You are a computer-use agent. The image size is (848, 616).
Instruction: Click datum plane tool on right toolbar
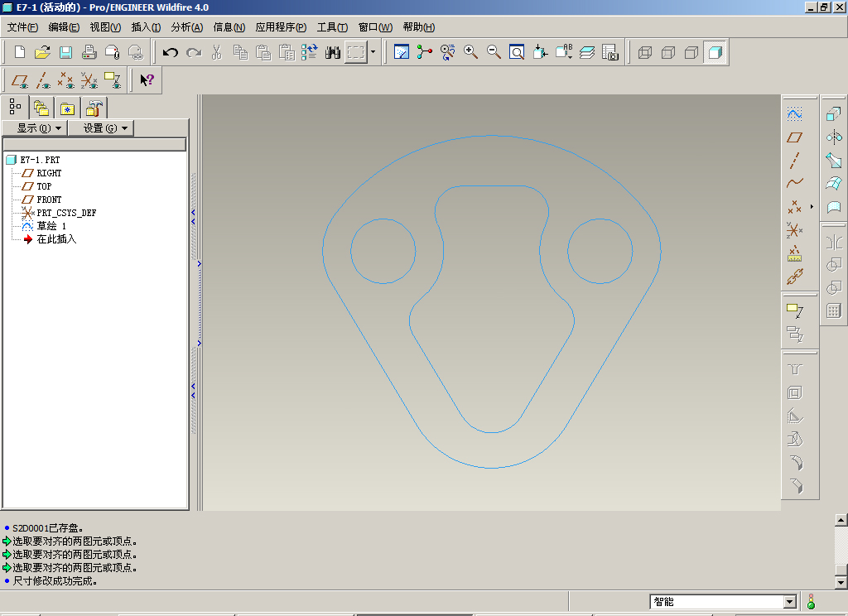coord(794,137)
